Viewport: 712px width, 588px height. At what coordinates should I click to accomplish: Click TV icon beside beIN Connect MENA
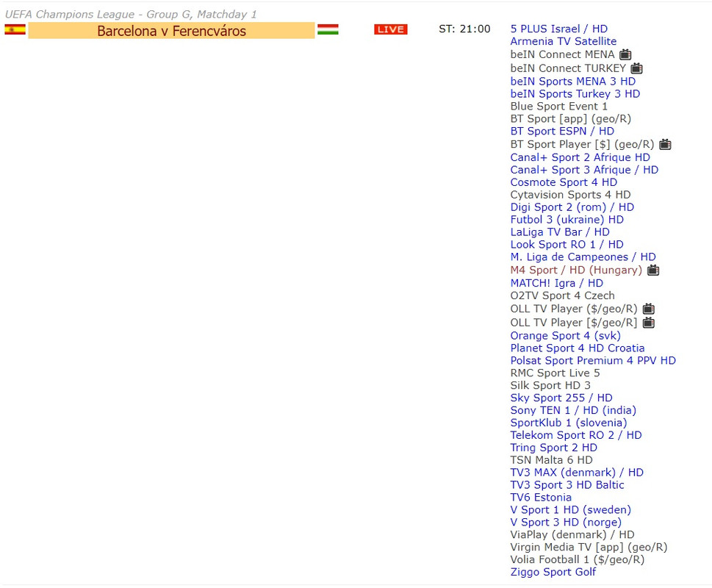pos(625,54)
